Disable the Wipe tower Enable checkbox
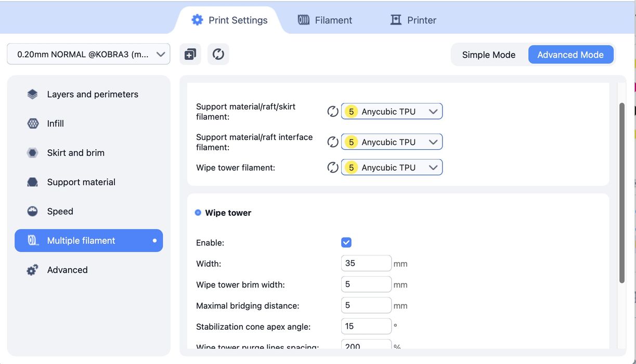 tap(346, 242)
